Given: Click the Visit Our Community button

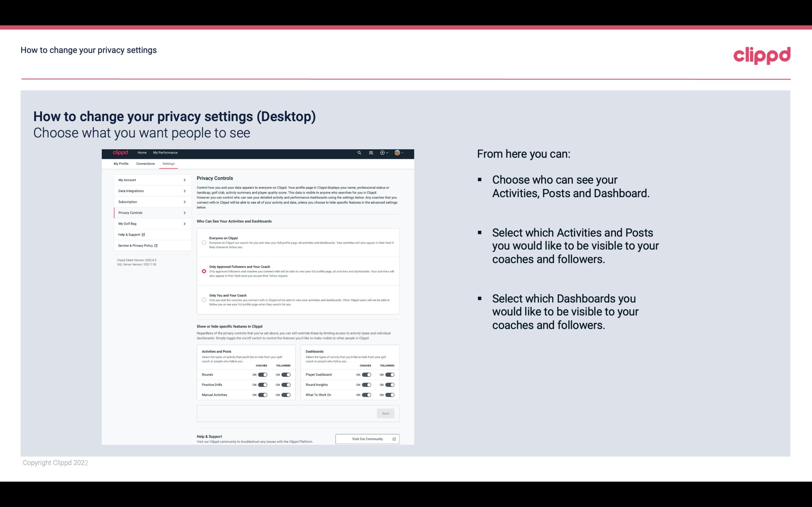Looking at the screenshot, I should coord(367,439).
